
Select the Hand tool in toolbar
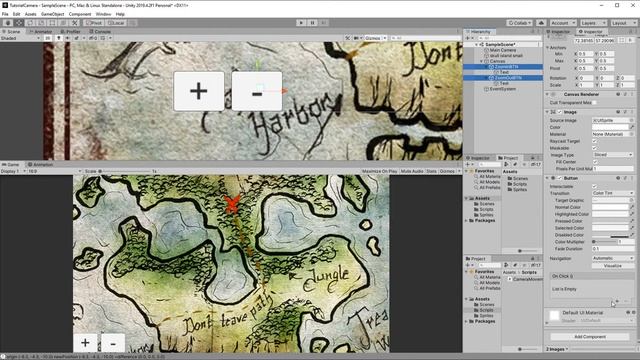tap(8, 23)
